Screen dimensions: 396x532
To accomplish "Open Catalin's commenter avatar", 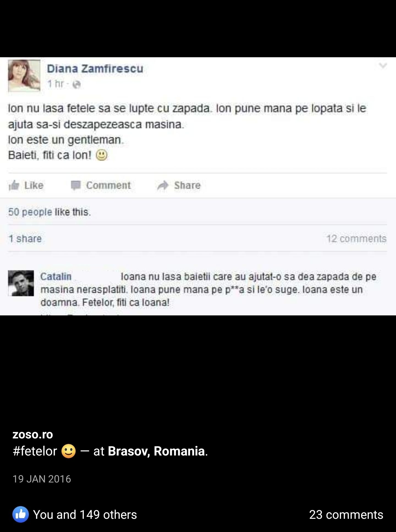I will (x=21, y=283).
